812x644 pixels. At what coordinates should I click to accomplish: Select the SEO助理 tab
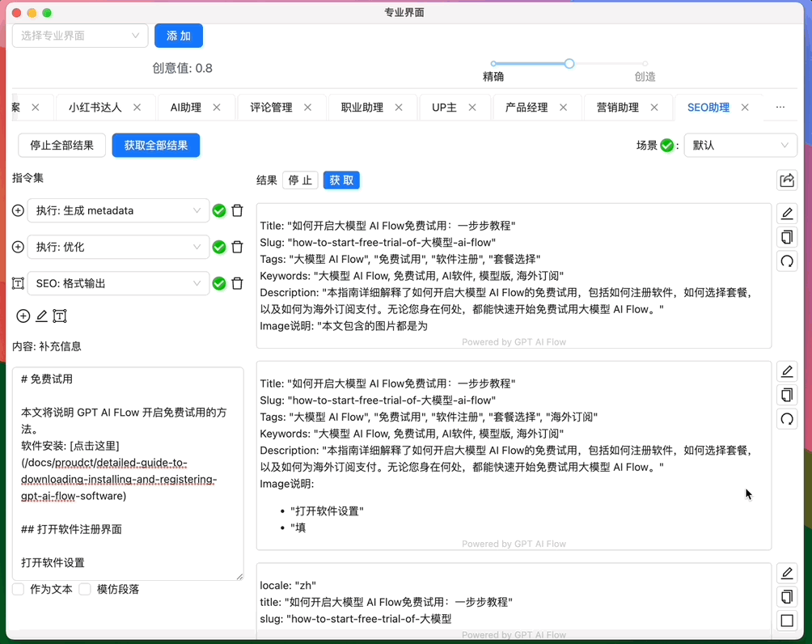708,108
